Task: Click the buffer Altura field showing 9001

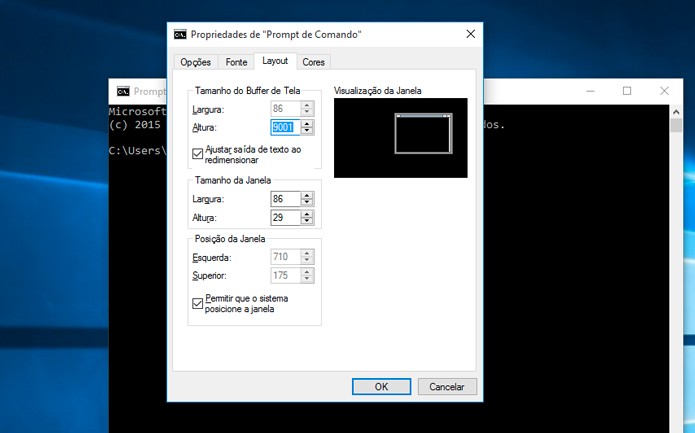Action: point(285,127)
